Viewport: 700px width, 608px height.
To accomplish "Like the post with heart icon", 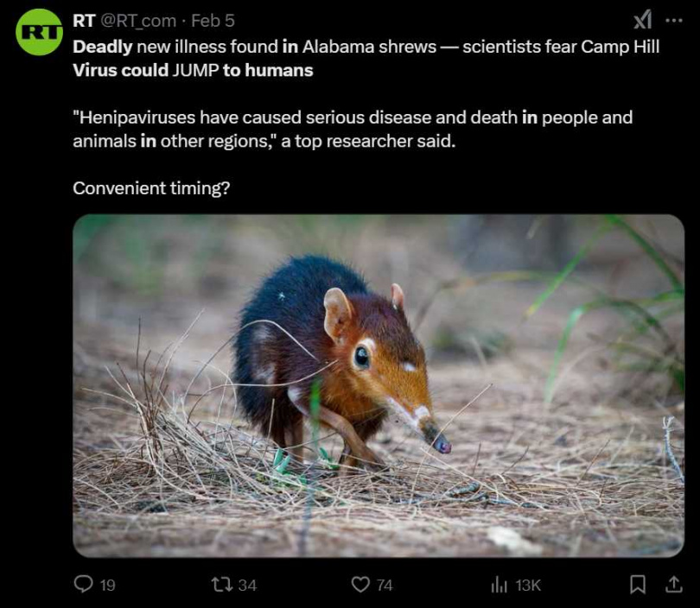I will point(360,585).
